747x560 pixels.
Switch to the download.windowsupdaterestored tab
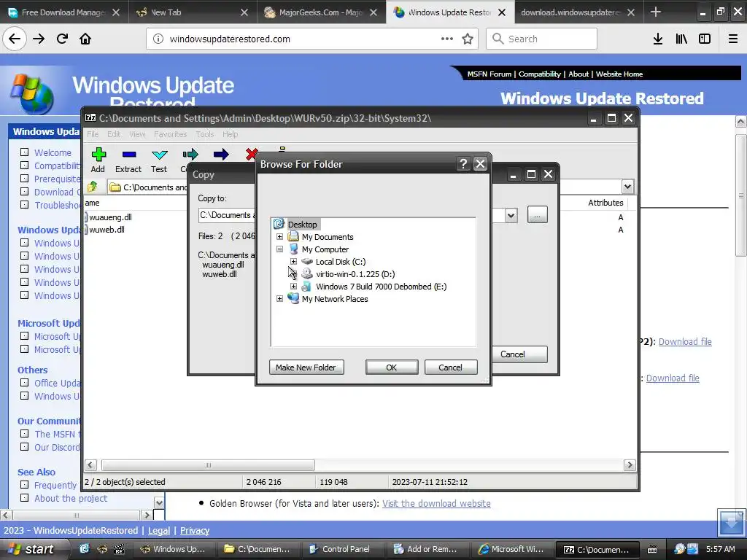tap(578, 12)
